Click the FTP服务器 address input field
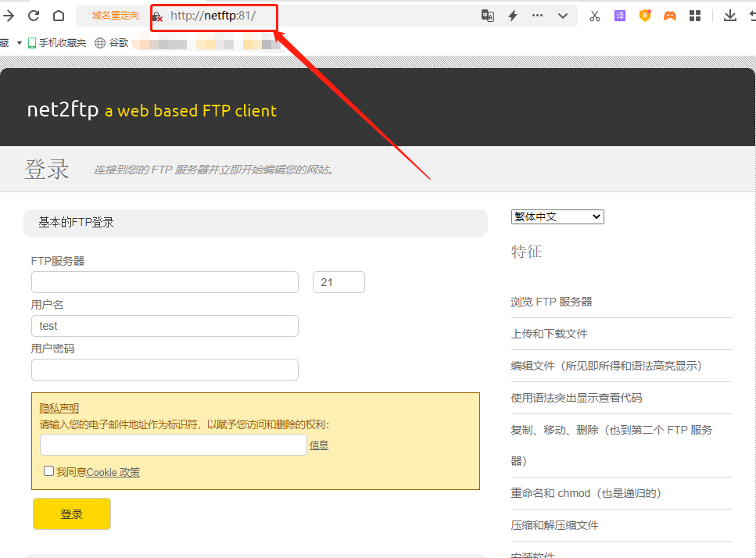The image size is (756, 558). (x=165, y=282)
